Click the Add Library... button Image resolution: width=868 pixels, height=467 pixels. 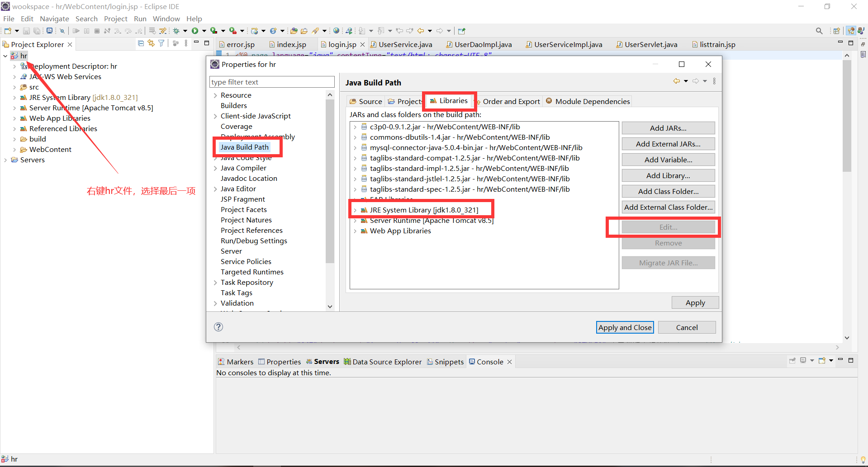pos(668,175)
